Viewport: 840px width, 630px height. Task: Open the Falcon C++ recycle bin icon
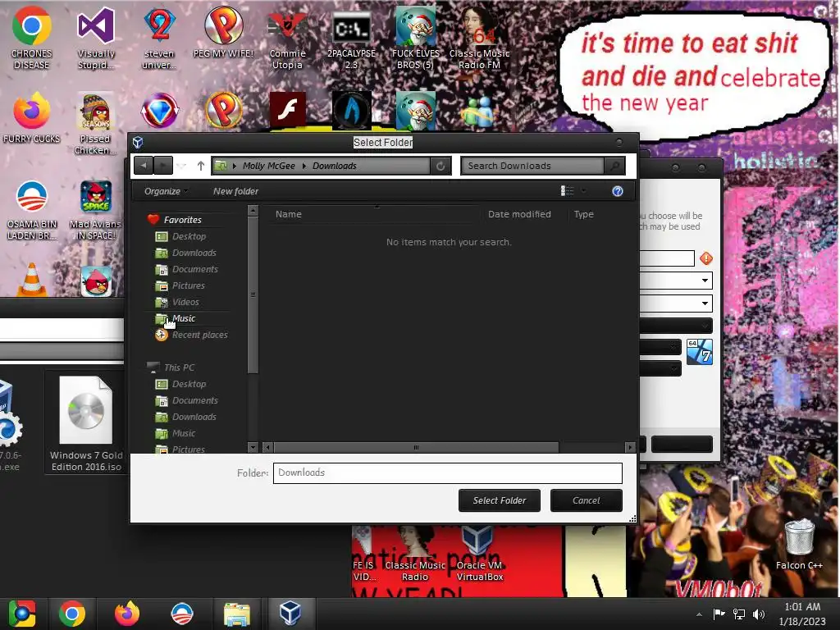[799, 544]
